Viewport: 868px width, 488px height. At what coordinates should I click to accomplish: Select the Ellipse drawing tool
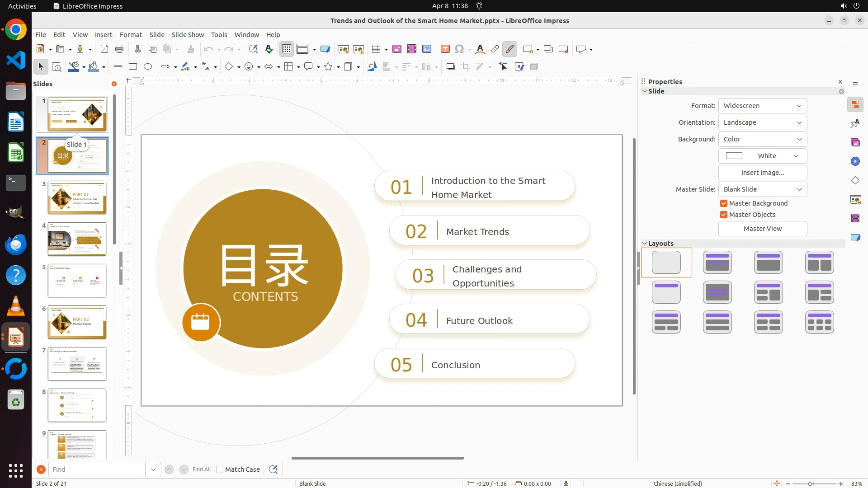click(x=148, y=67)
